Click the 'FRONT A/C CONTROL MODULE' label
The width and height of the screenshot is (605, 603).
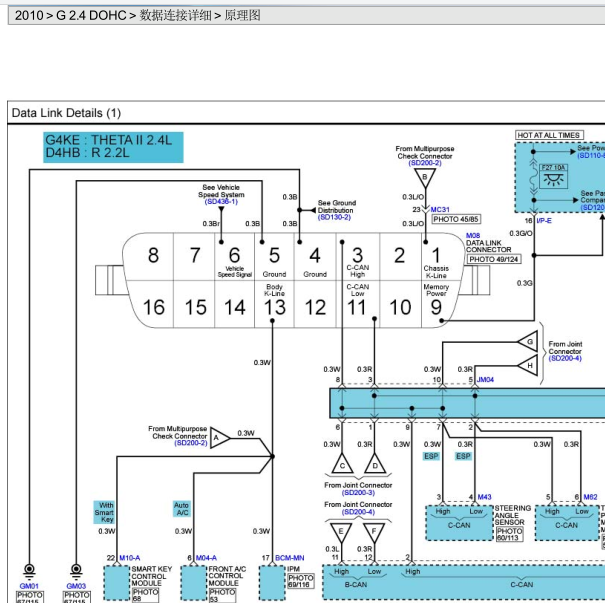(226, 576)
